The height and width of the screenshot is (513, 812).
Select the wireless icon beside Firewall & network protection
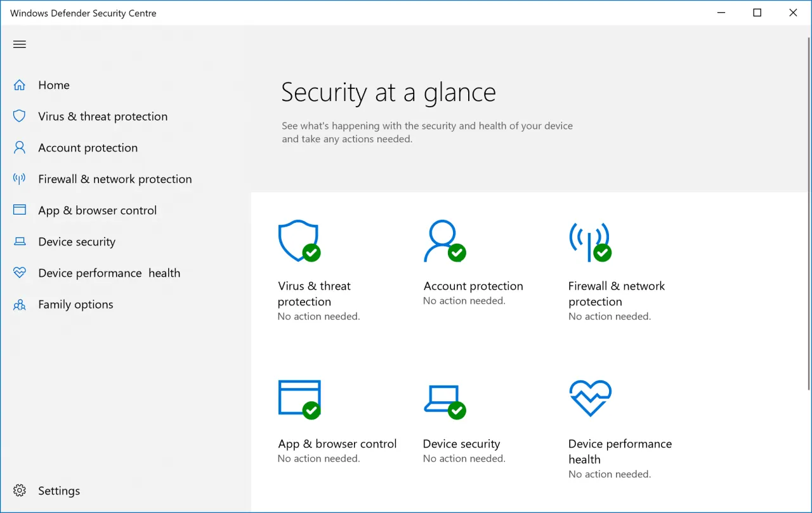pyautogui.click(x=19, y=178)
